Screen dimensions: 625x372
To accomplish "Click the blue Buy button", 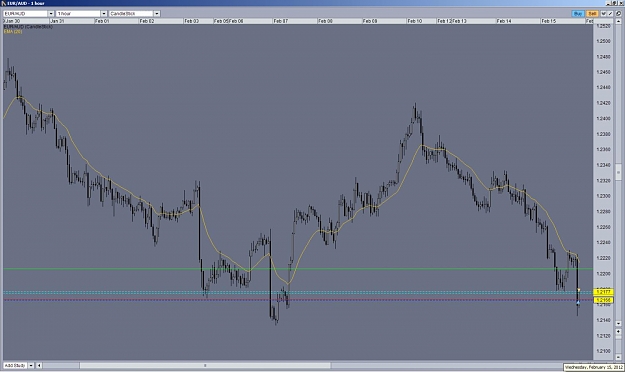I will click(578, 14).
